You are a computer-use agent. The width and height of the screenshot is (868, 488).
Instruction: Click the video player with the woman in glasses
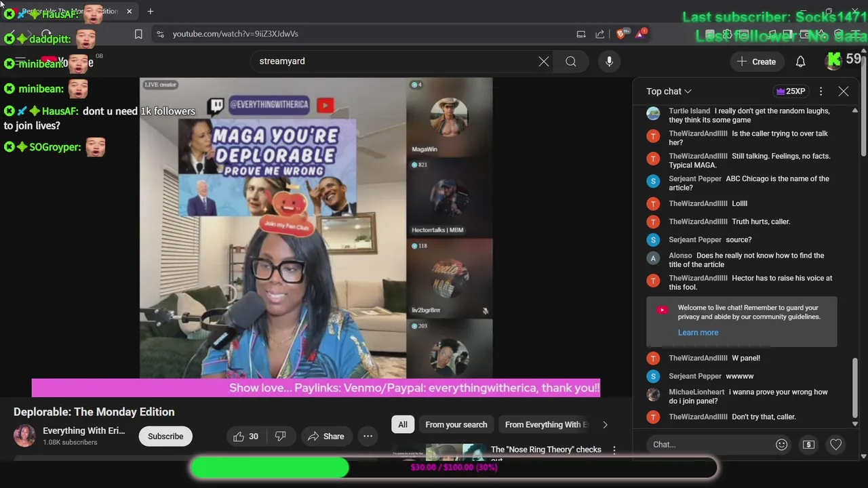(316, 228)
